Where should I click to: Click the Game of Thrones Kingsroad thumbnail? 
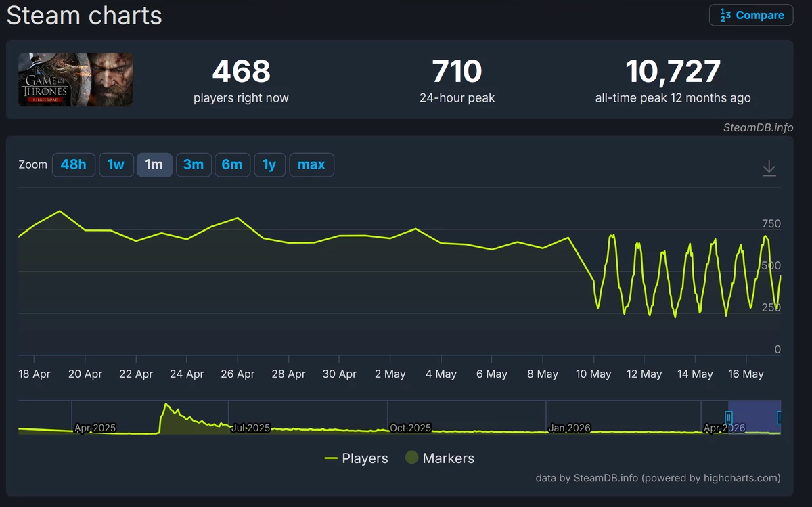(x=76, y=79)
